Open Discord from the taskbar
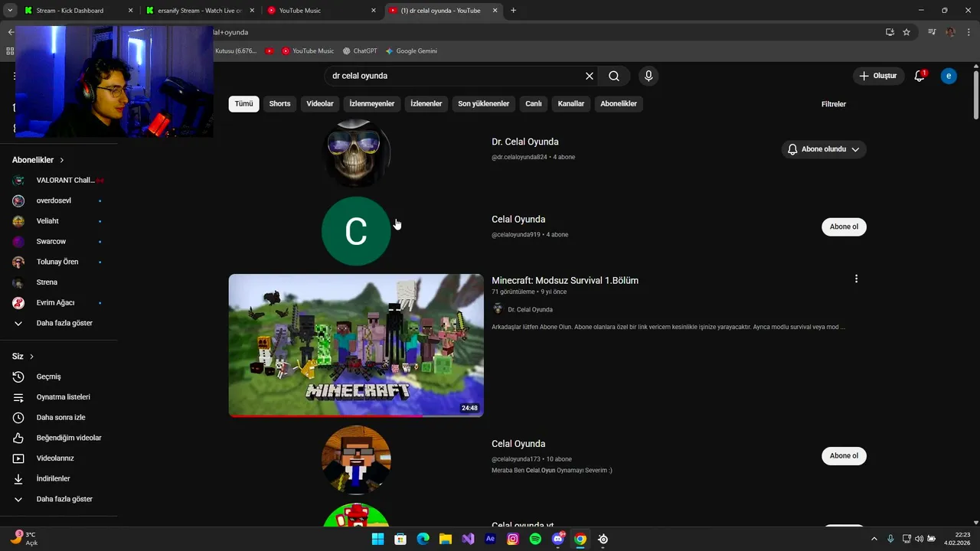 [x=558, y=539]
